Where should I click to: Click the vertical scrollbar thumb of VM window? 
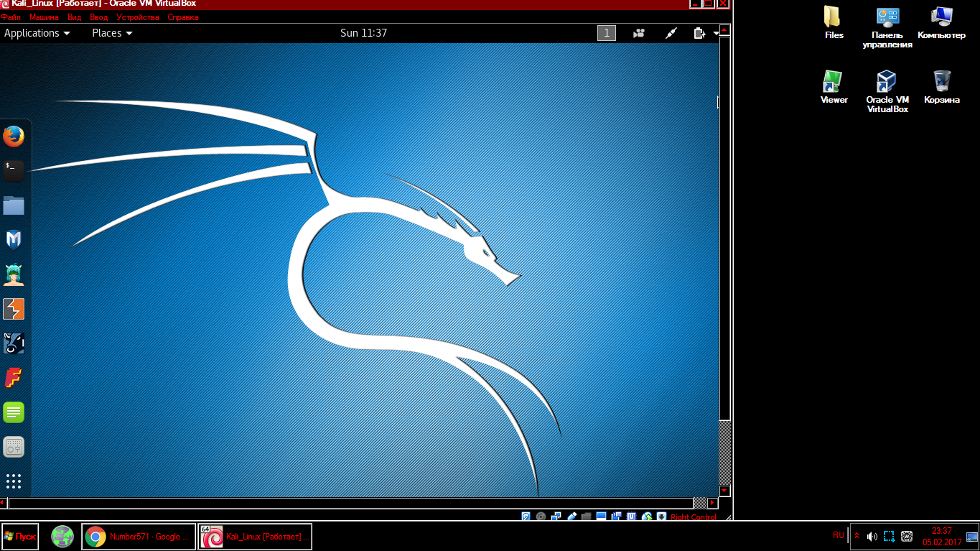pos(725,228)
